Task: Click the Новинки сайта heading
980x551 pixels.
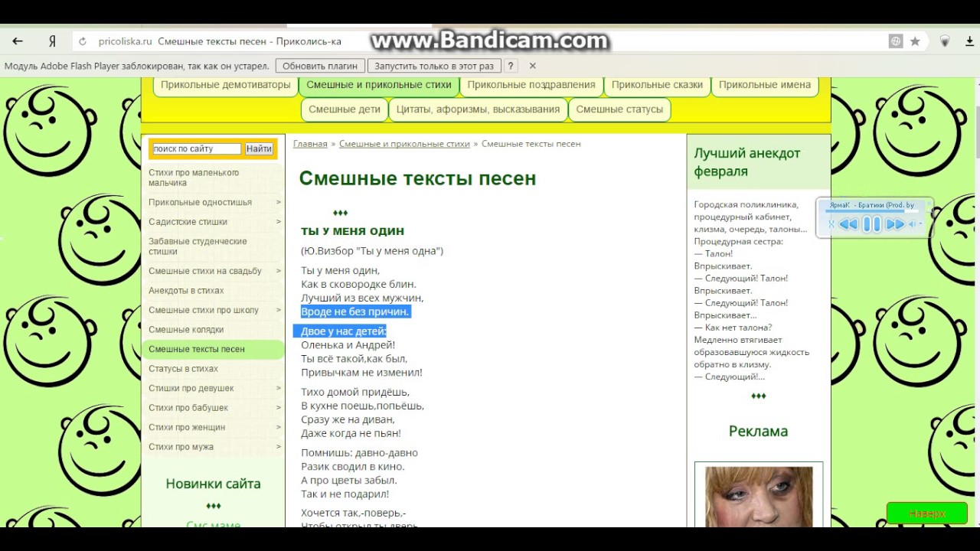Action: pyautogui.click(x=213, y=484)
